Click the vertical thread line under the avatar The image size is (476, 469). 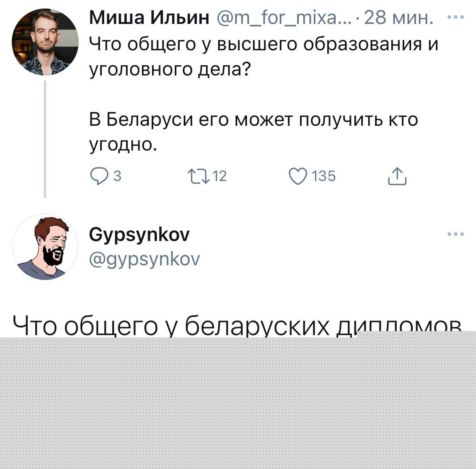pos(45,138)
